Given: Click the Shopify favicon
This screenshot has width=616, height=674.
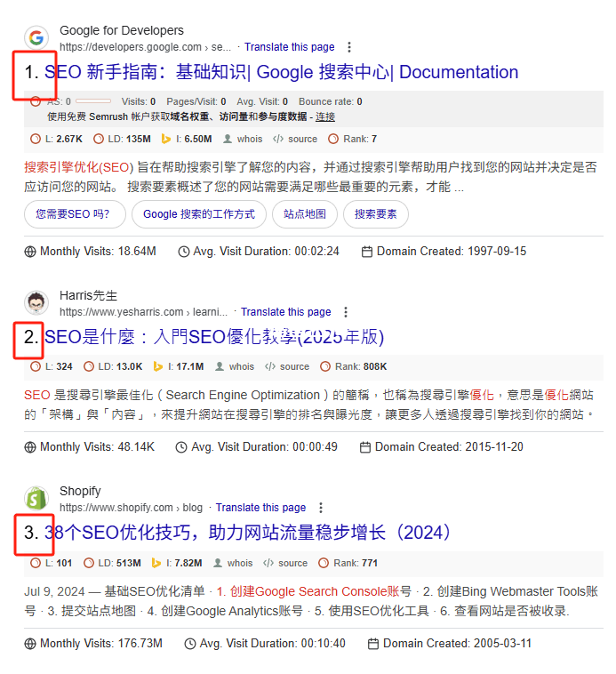Looking at the screenshot, I should pyautogui.click(x=36, y=498).
